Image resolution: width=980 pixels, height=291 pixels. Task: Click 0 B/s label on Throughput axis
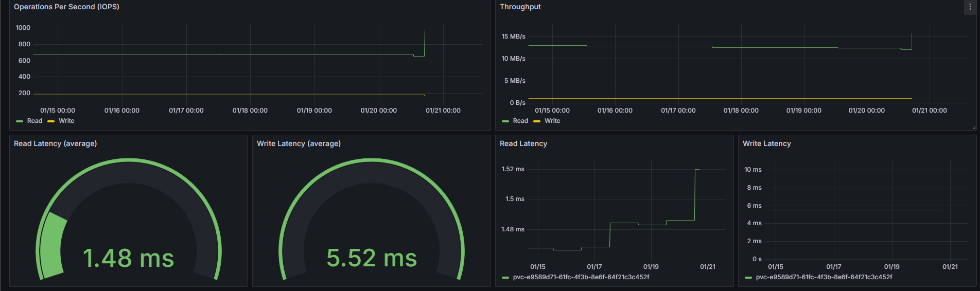pos(518,103)
